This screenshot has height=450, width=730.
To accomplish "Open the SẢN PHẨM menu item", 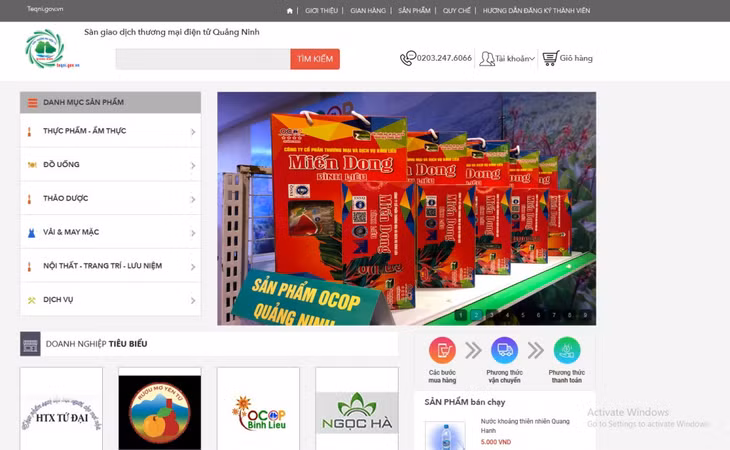I will (x=414, y=11).
